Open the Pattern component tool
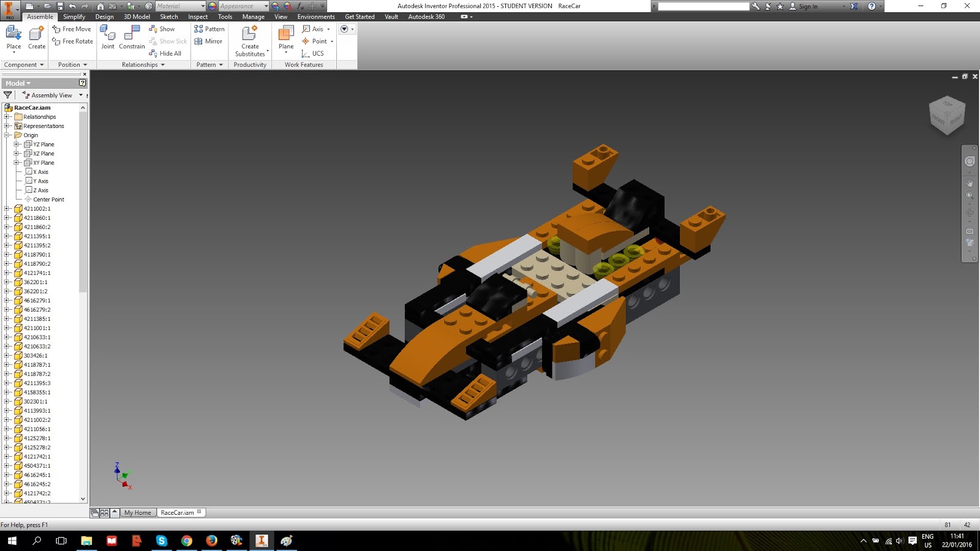Image resolution: width=980 pixels, height=551 pixels. click(x=209, y=29)
